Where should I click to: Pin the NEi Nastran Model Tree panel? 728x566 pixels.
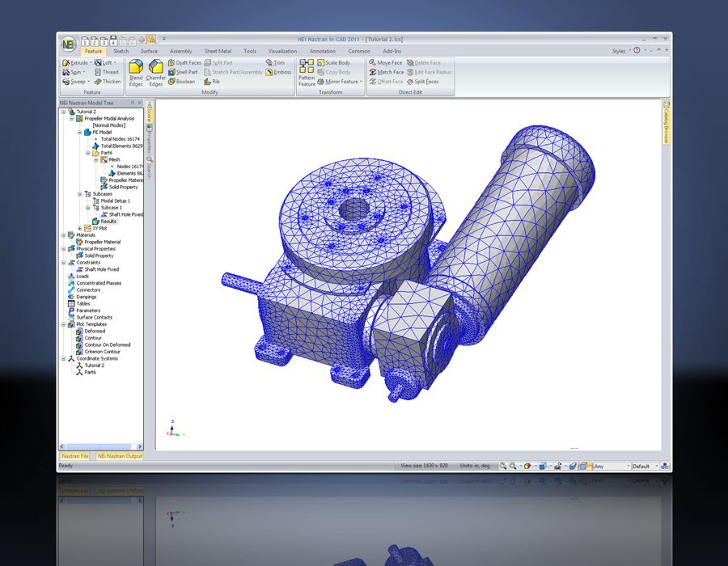click(x=133, y=103)
